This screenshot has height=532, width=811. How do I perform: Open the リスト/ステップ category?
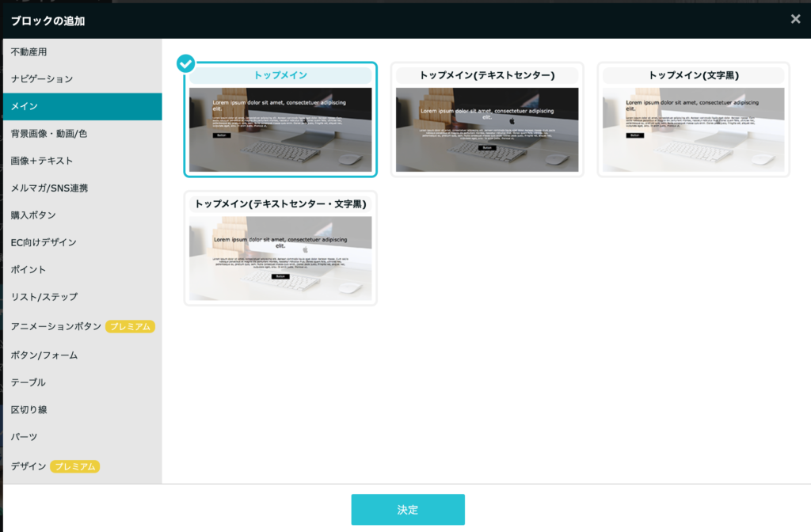point(44,297)
